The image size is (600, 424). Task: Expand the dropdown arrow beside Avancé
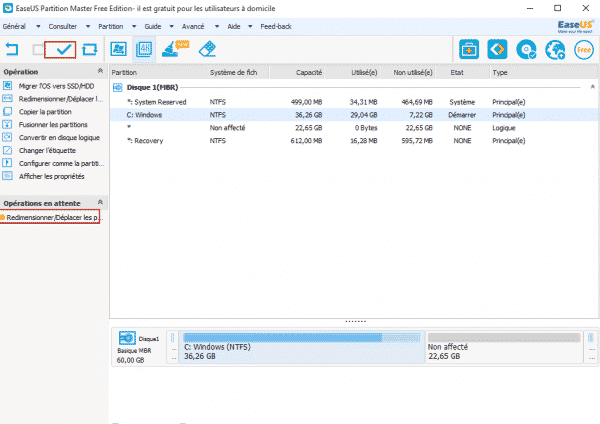tap(217, 26)
